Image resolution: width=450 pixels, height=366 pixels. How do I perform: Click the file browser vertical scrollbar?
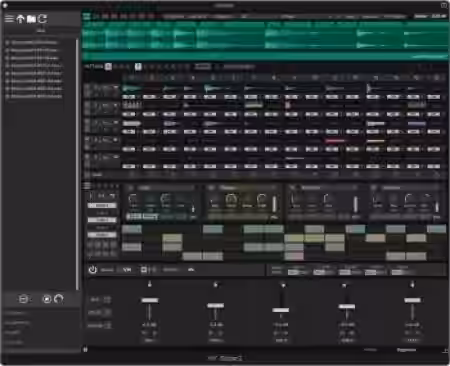(x=77, y=165)
